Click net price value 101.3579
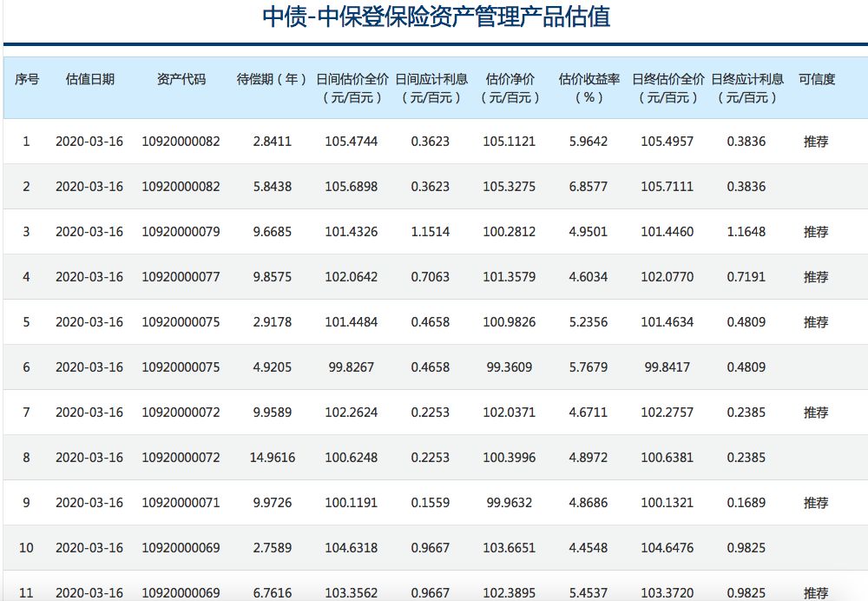The height and width of the screenshot is (601, 868). coord(510,277)
